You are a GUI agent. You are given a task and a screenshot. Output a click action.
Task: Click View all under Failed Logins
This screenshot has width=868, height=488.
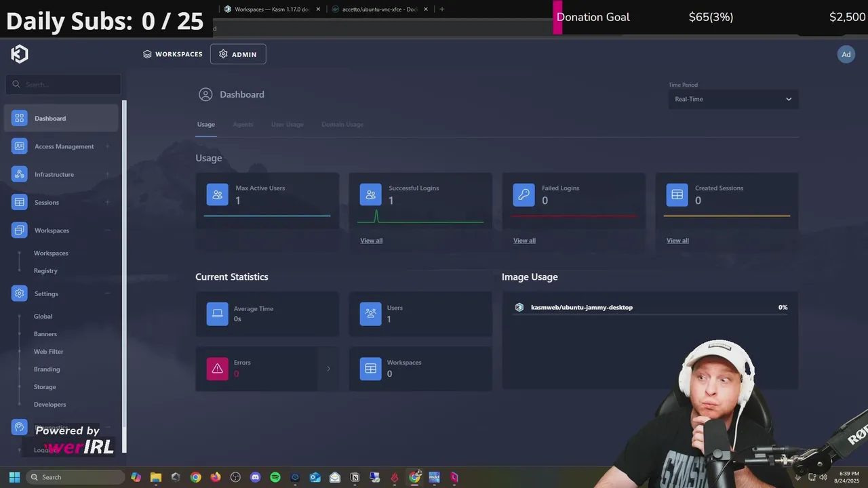[x=525, y=241]
